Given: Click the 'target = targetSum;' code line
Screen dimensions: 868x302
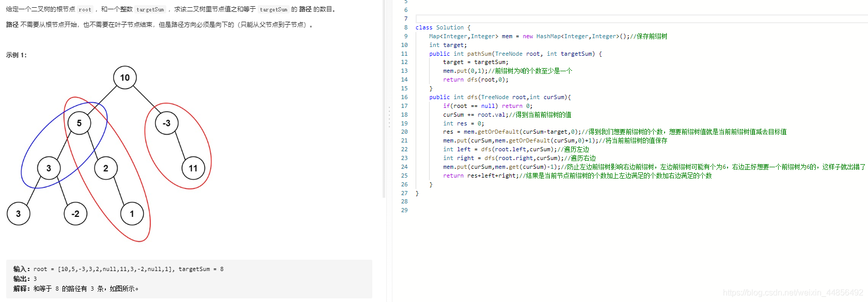Looking at the screenshot, I should click(x=476, y=62).
